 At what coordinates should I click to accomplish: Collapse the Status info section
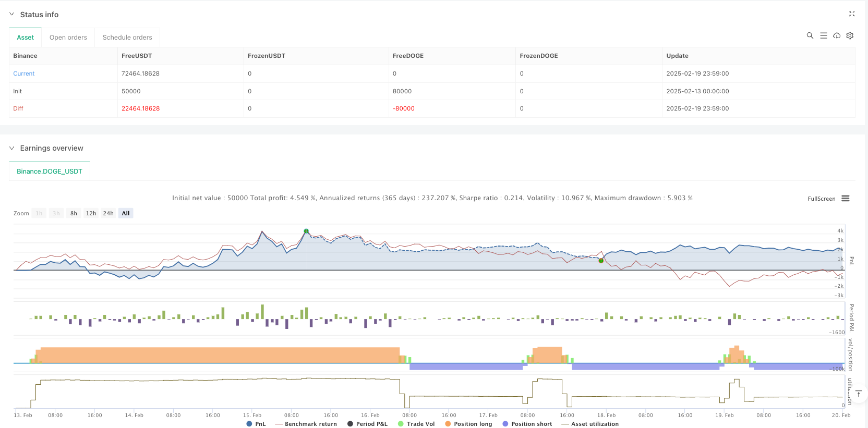12,15
